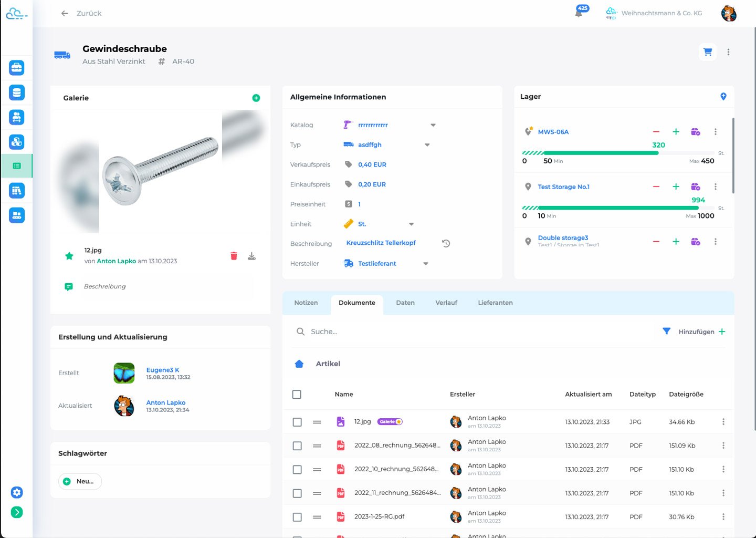The height and width of the screenshot is (538, 756).
Task: Switch to the Daten tab
Action: coord(405,303)
